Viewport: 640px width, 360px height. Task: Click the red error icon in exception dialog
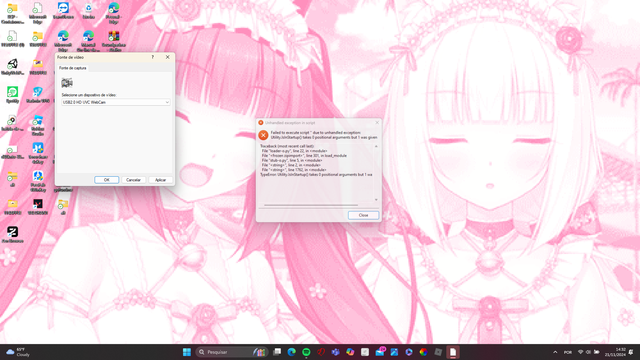[263, 135]
